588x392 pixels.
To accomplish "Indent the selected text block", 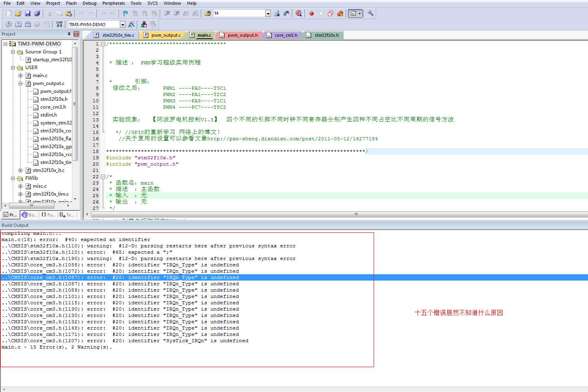I will (x=167, y=13).
